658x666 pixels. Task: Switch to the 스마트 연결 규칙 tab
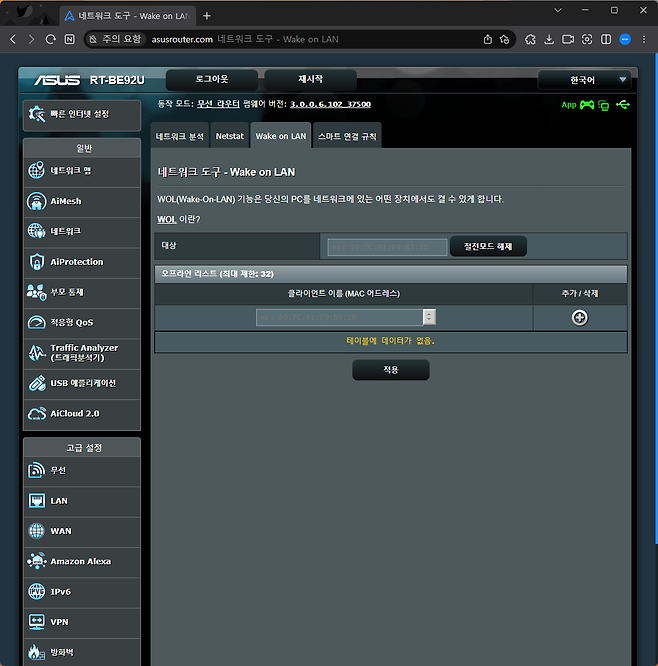click(347, 136)
